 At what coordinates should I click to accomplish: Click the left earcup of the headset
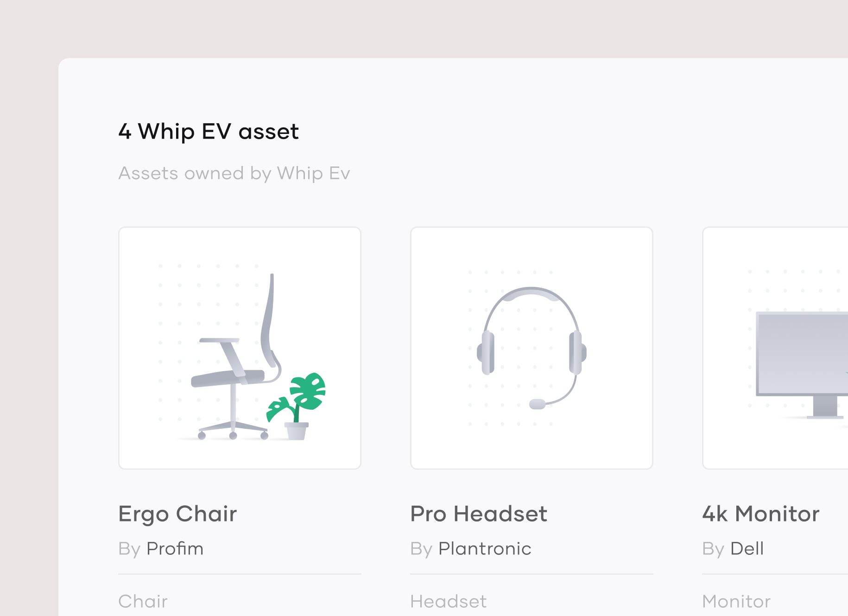click(487, 352)
